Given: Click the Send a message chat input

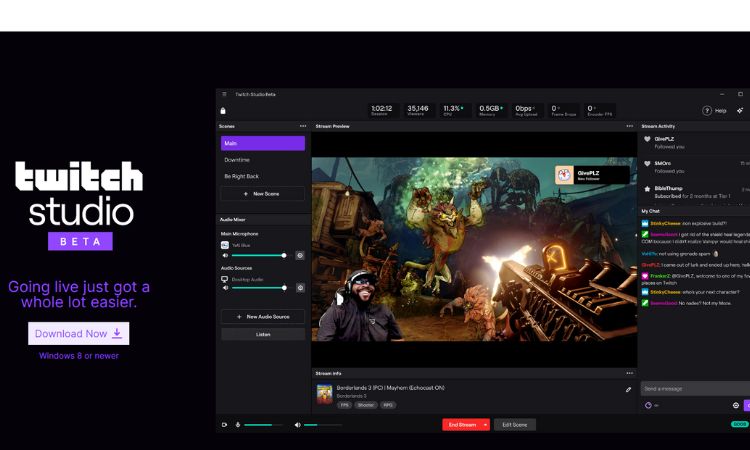Looking at the screenshot, I should click(x=695, y=388).
